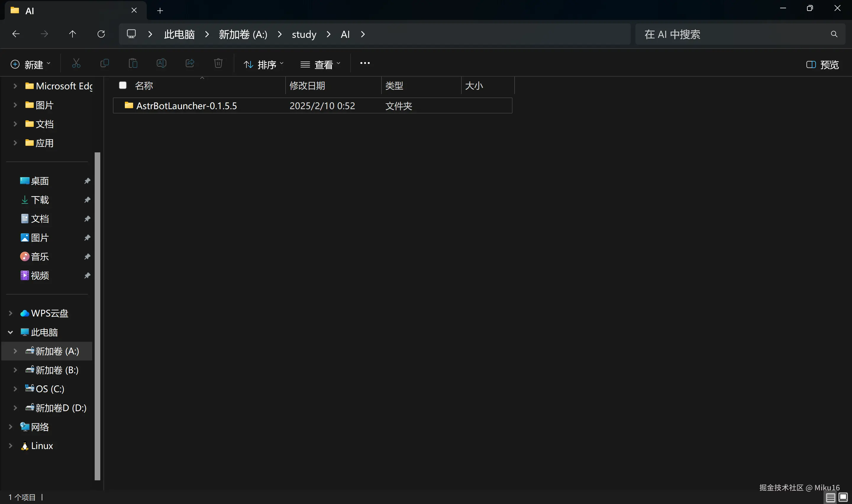
Task: Click the Delete trash can icon
Action: pos(218,64)
